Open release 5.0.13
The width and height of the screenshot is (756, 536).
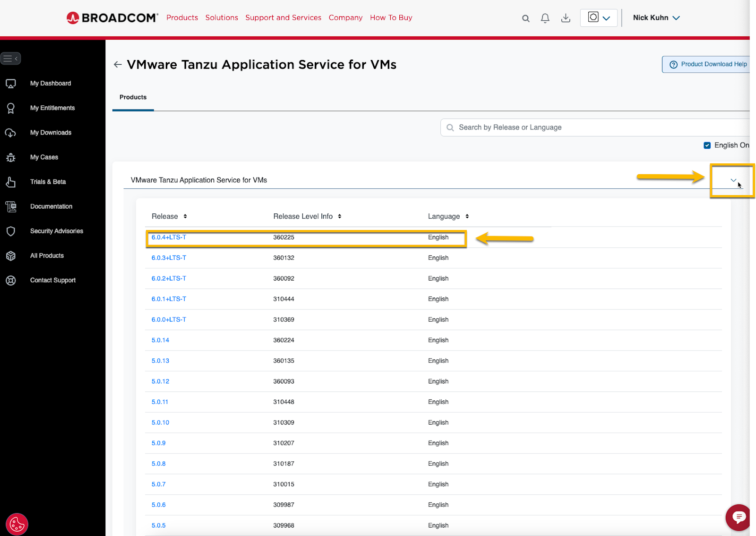(x=160, y=361)
